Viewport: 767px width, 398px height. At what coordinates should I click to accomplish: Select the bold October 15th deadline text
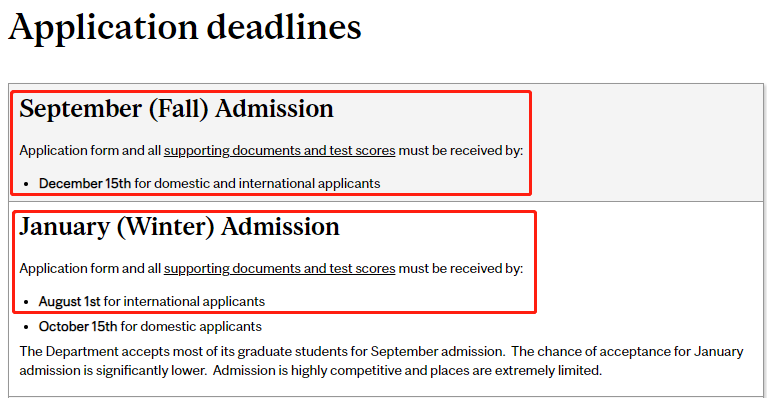pos(78,326)
